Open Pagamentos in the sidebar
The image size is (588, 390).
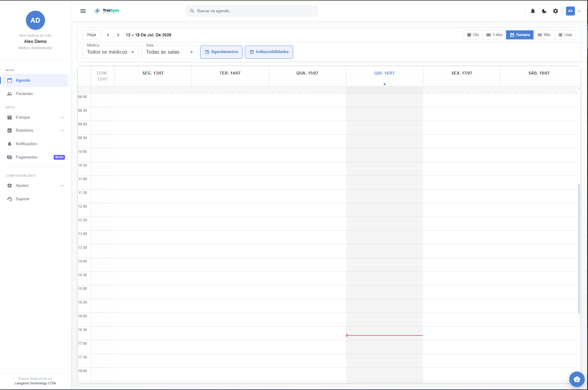coord(35,157)
